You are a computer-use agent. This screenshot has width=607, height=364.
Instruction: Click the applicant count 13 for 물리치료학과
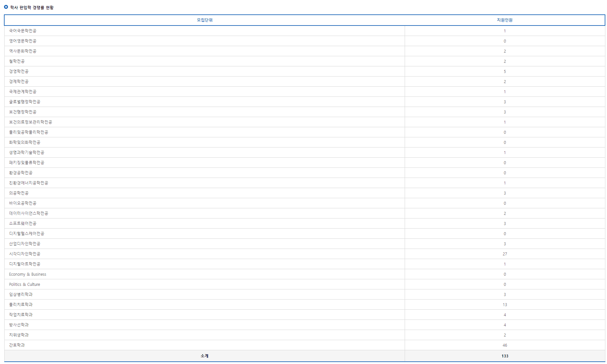click(x=505, y=305)
